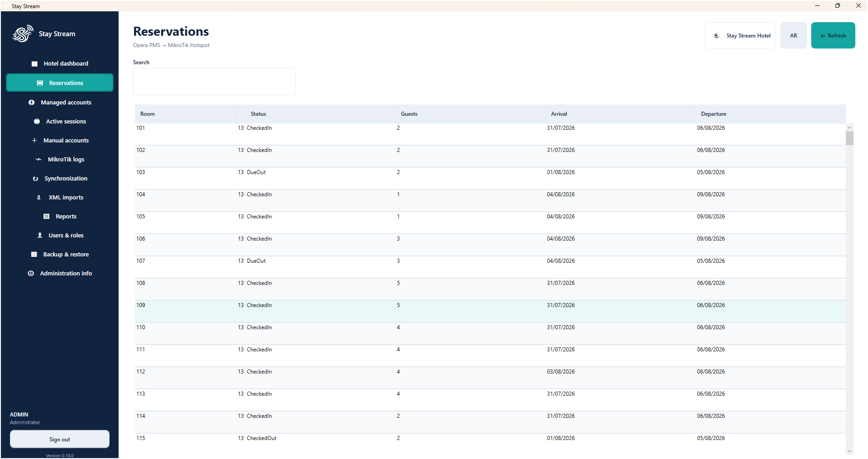Screen dimensions: 868x459
Task: Click the DueOut status of room 103
Action: click(x=256, y=172)
